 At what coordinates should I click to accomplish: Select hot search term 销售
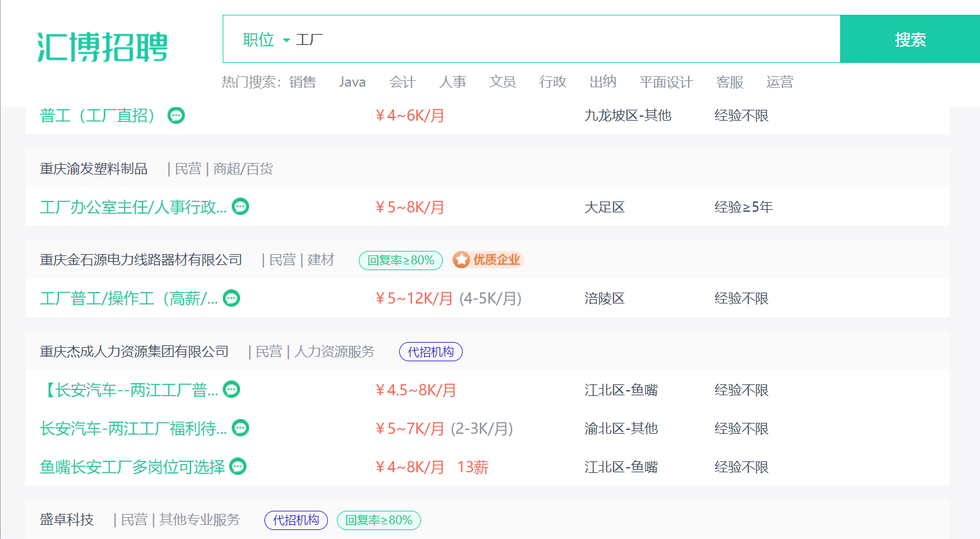click(x=302, y=82)
